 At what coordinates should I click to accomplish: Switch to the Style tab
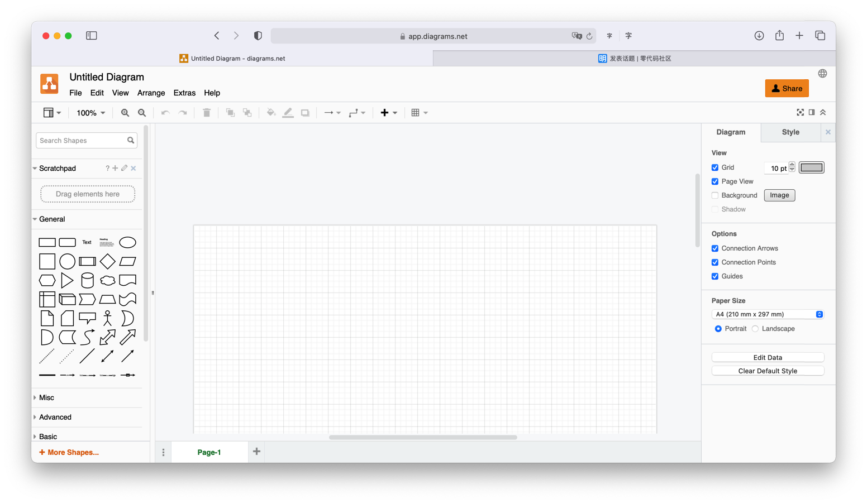pos(790,132)
